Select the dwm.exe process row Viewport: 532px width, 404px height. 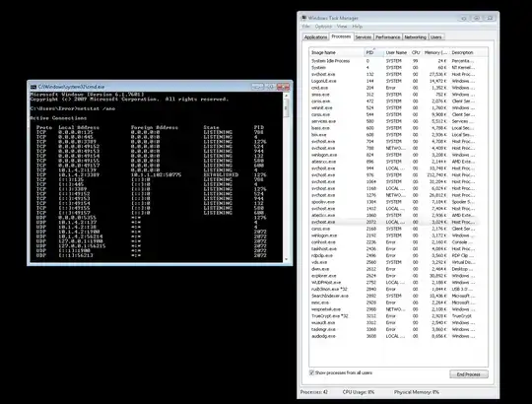click(x=393, y=269)
